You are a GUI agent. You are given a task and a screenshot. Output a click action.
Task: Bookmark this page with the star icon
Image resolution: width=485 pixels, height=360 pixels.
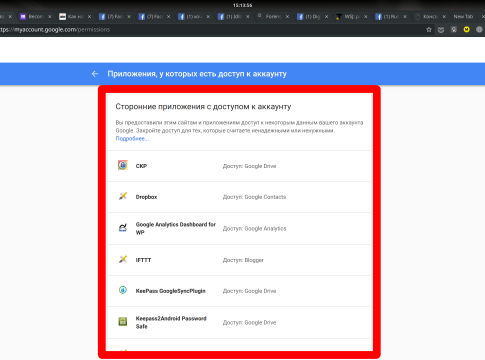click(x=429, y=30)
